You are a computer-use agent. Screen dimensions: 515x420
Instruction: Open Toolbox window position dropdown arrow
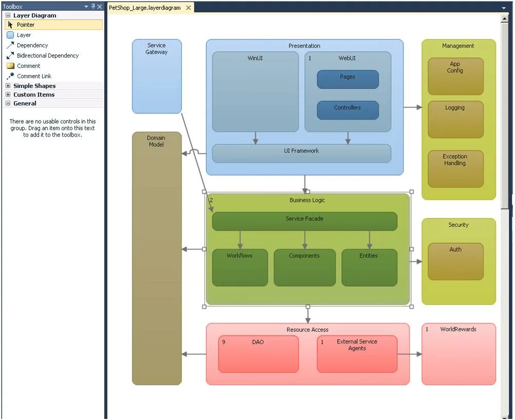tap(86, 7)
